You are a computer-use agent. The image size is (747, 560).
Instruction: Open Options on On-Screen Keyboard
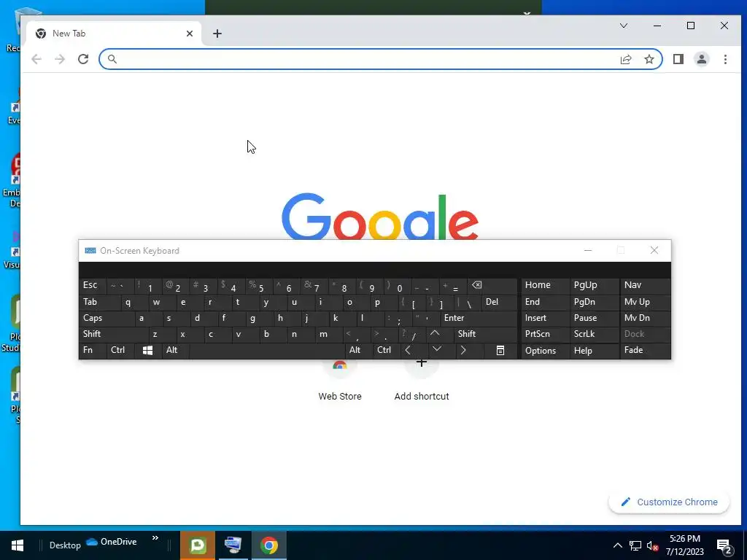coord(545,351)
